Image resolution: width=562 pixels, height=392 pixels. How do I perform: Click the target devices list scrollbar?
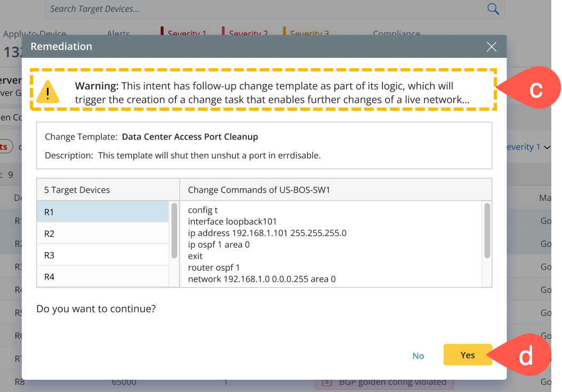pos(174,231)
